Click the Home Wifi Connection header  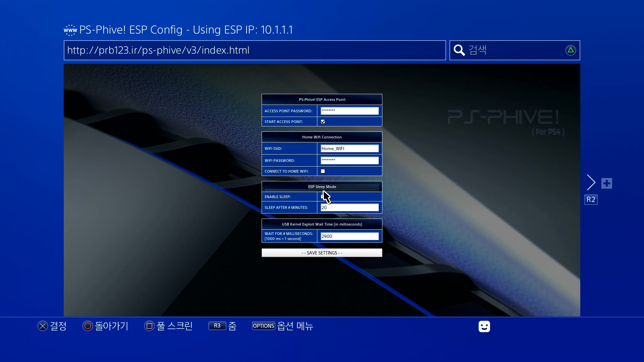coord(322,137)
